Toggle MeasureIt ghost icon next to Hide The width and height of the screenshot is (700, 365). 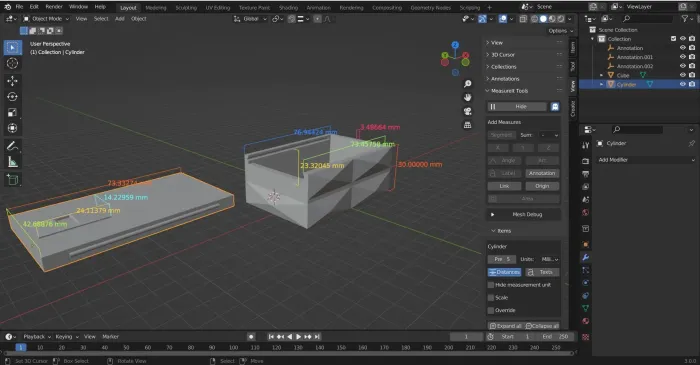[x=555, y=107]
